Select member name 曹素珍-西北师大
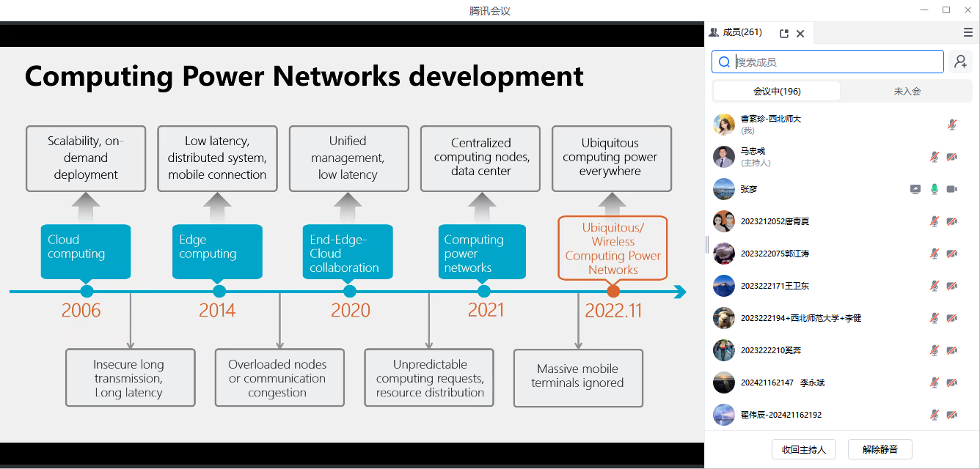The height and width of the screenshot is (469, 980). pyautogui.click(x=771, y=119)
